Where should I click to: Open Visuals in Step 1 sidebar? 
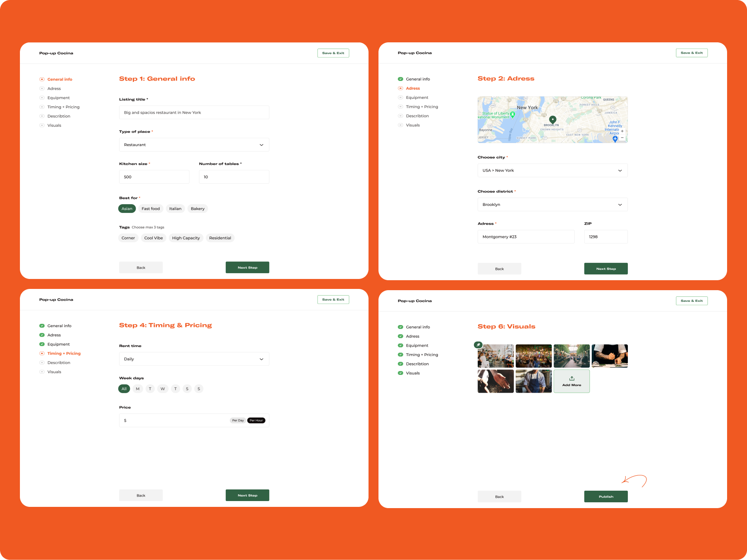coord(54,125)
